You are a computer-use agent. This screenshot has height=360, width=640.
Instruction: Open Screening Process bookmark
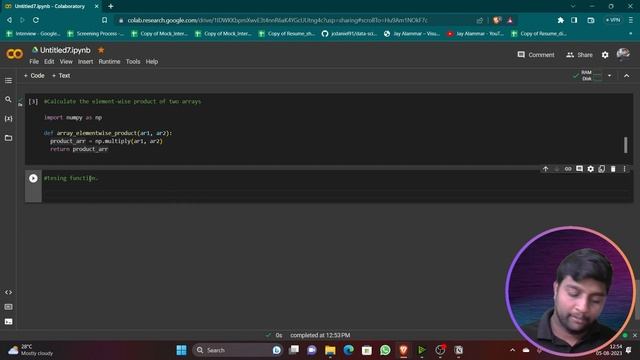96,33
